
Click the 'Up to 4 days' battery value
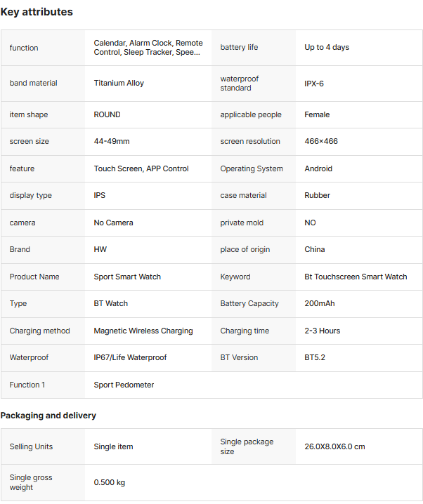click(327, 47)
